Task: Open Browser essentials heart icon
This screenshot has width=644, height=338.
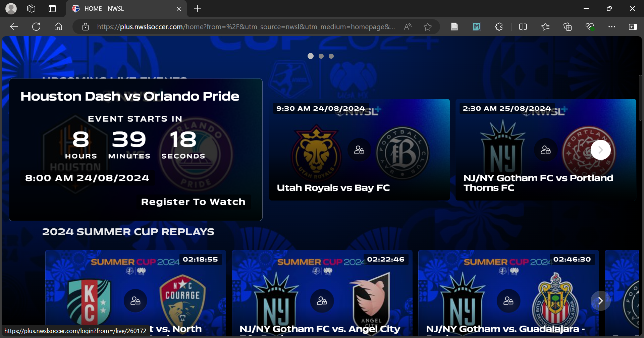Action: tap(590, 27)
